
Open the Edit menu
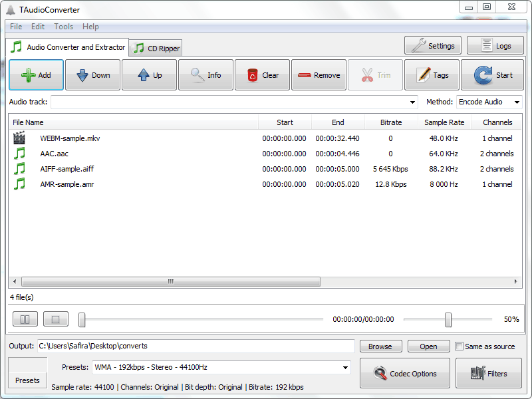point(38,27)
